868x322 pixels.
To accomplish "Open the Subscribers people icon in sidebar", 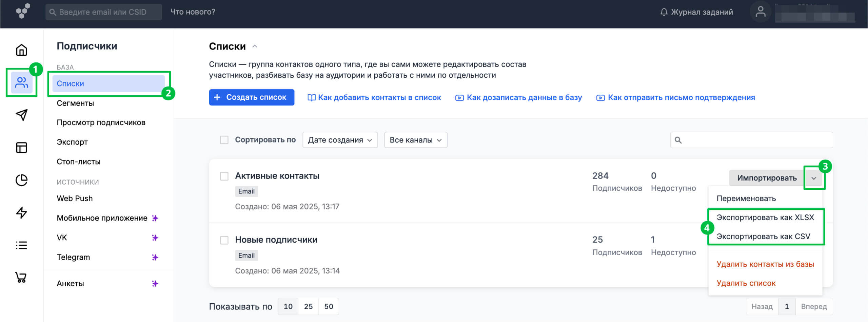I will [22, 82].
